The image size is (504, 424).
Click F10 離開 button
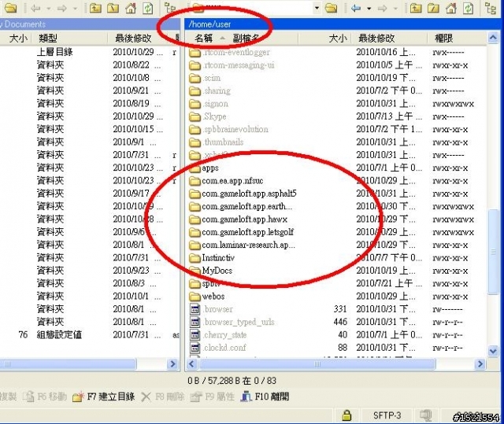(265, 396)
